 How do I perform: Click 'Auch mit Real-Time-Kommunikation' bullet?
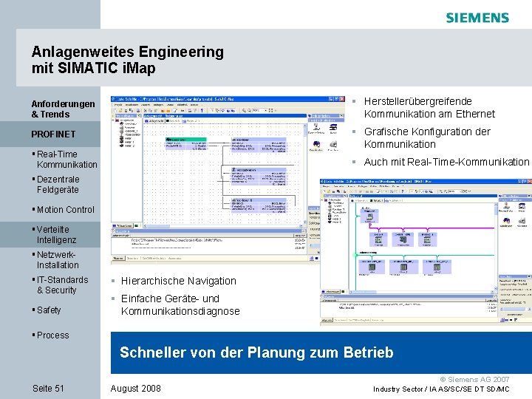click(446, 162)
